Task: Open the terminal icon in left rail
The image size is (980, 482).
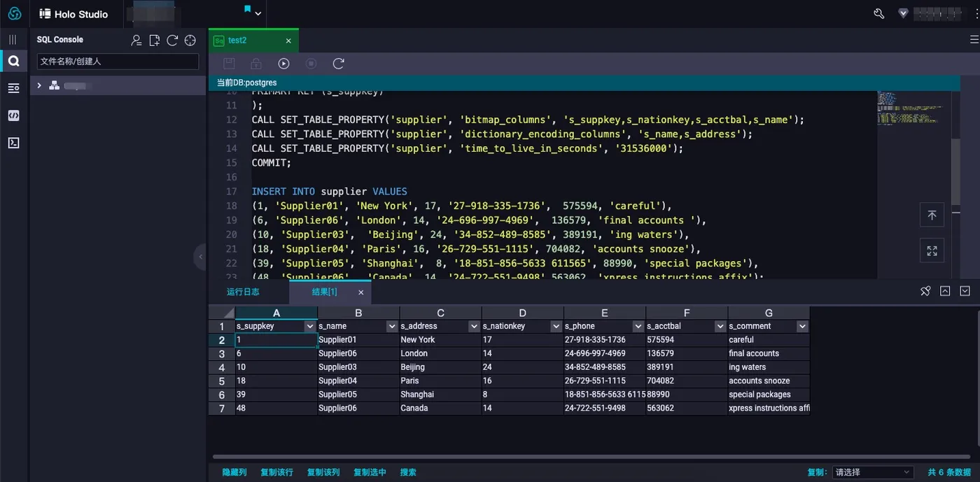Action: tap(13, 143)
